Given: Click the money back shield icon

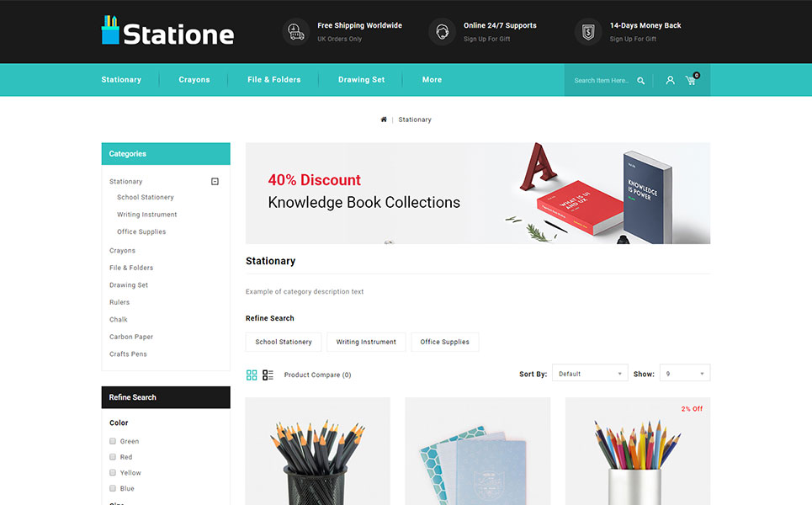Looking at the screenshot, I should [x=588, y=32].
